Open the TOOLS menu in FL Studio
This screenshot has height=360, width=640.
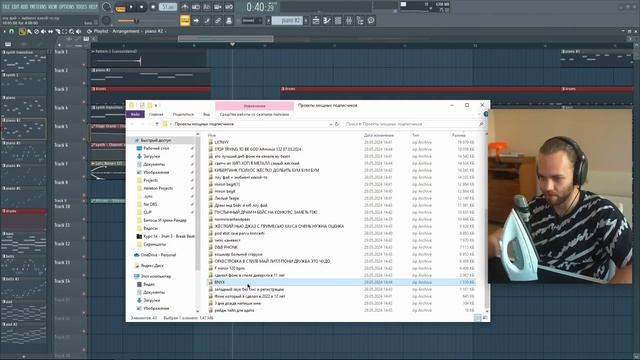click(x=82, y=7)
